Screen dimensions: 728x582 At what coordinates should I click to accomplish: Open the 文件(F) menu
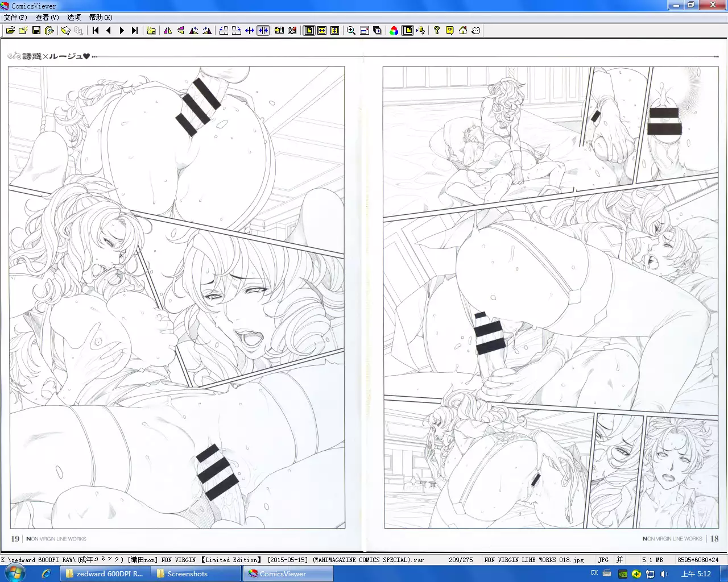tap(15, 18)
